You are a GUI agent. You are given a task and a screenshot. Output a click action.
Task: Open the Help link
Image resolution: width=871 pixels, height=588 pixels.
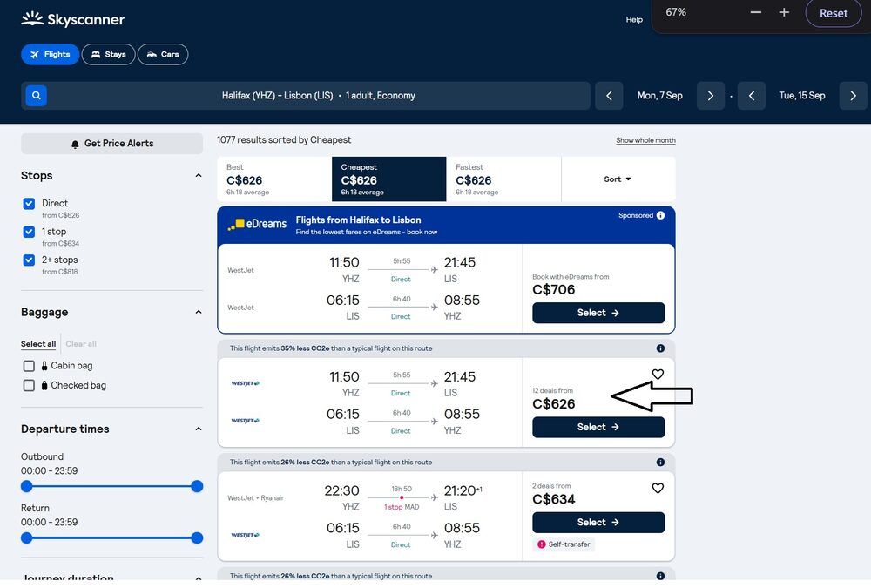pyautogui.click(x=634, y=19)
